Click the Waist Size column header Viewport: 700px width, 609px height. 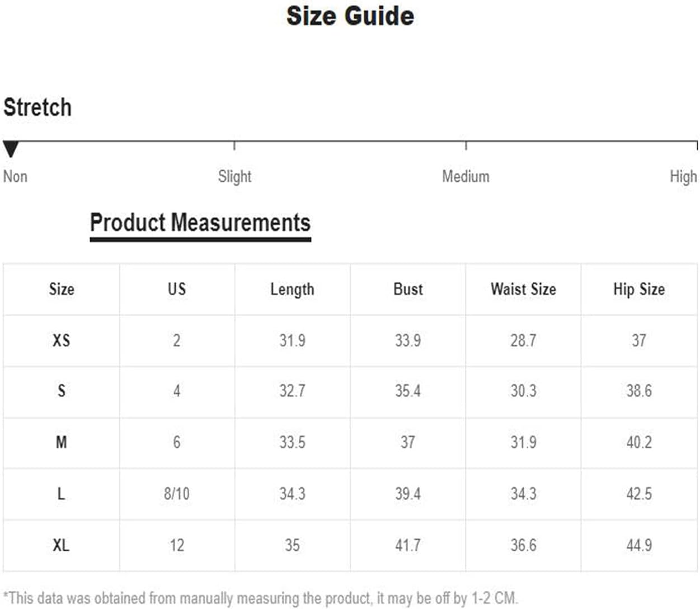523,289
